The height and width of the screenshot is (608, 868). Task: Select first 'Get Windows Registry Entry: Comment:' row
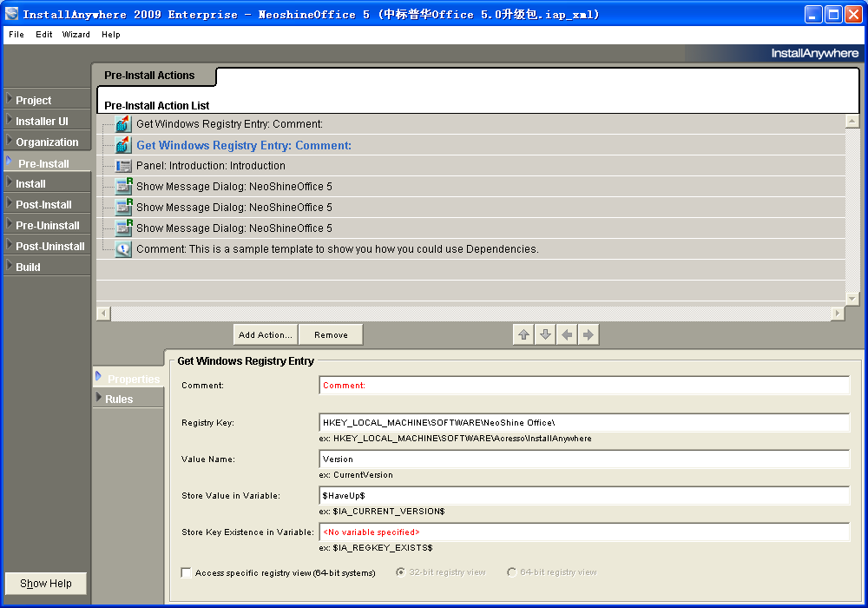pos(470,124)
